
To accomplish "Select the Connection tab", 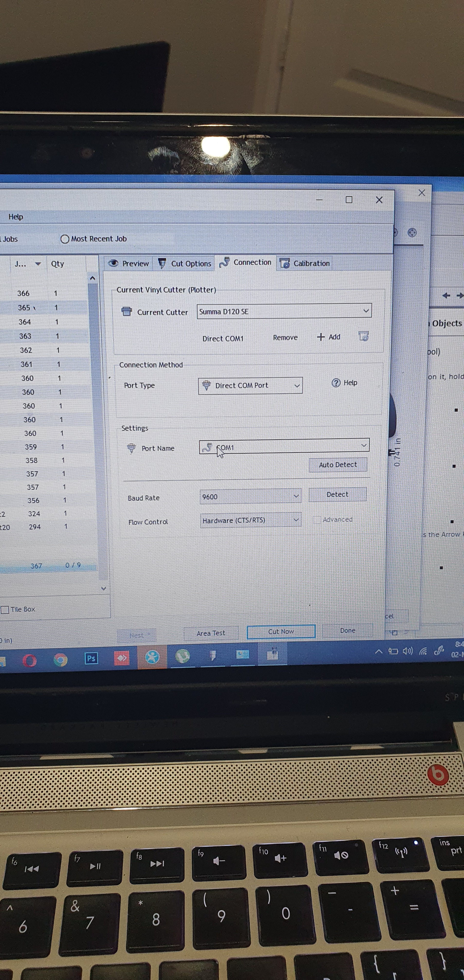I will tap(246, 262).
